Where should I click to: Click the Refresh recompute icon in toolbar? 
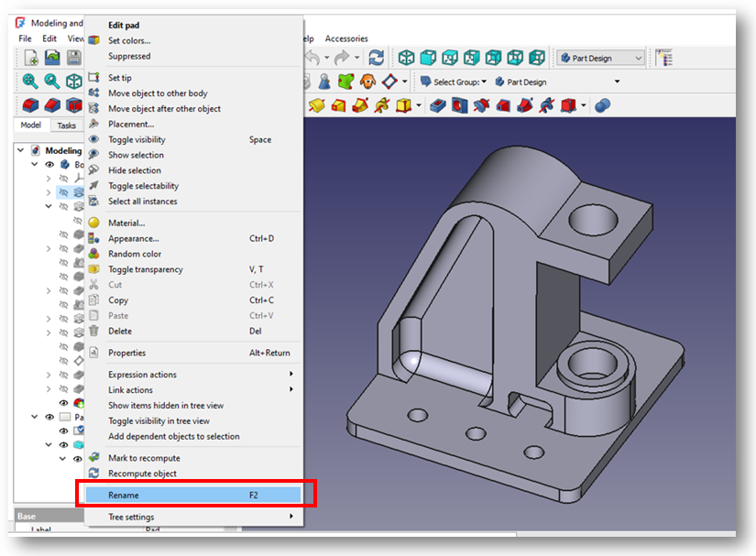(x=377, y=58)
